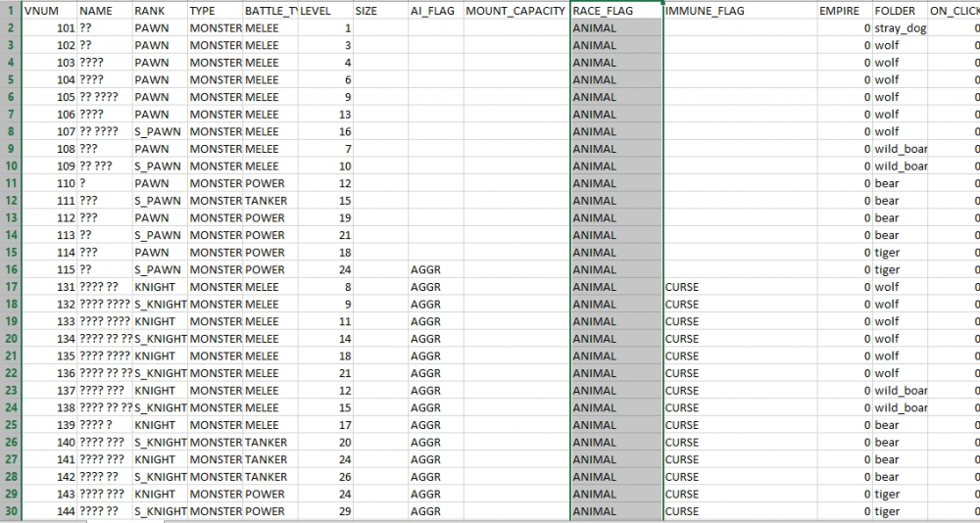This screenshot has width=980, height=523.
Task: Click row number 30 header
Action: coord(11,511)
